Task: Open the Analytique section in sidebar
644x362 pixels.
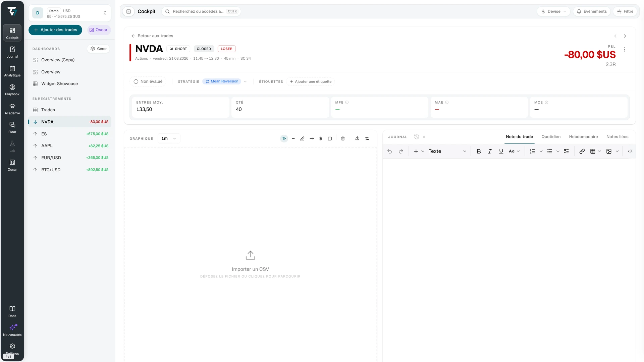Action: pos(12,71)
